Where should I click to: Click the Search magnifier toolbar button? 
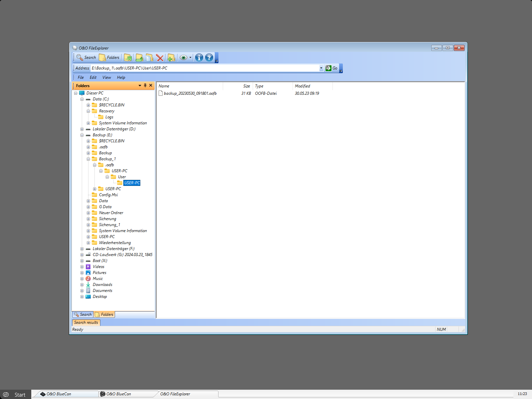[x=86, y=58]
